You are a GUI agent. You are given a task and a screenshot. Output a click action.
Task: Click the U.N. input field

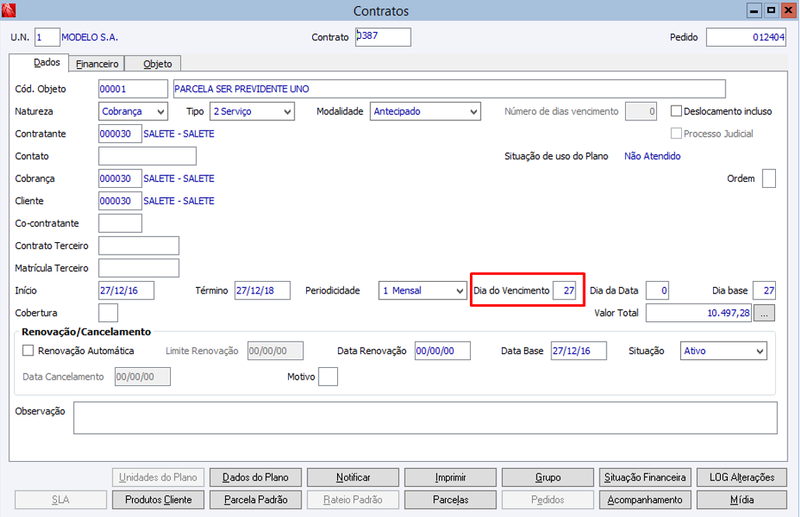(47, 37)
